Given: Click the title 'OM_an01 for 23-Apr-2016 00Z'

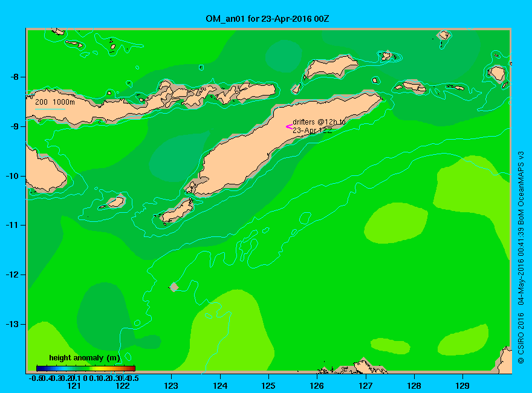Looking at the screenshot, I should click(x=267, y=19).
